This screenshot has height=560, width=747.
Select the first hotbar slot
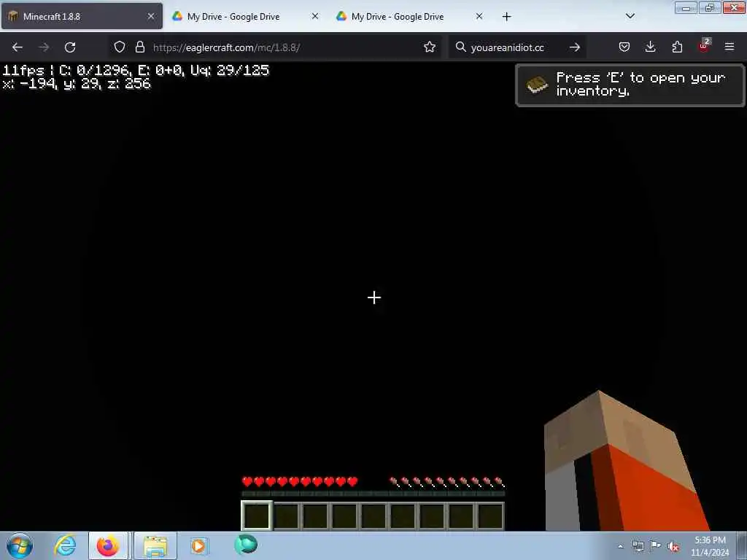(257, 516)
